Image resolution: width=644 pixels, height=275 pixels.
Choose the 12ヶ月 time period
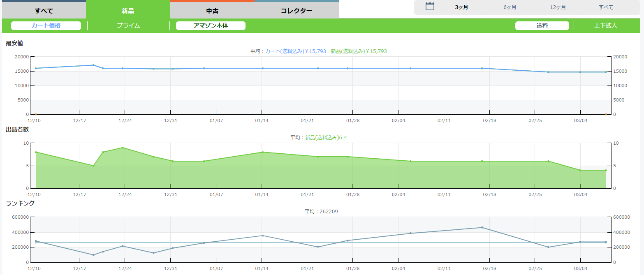[558, 7]
